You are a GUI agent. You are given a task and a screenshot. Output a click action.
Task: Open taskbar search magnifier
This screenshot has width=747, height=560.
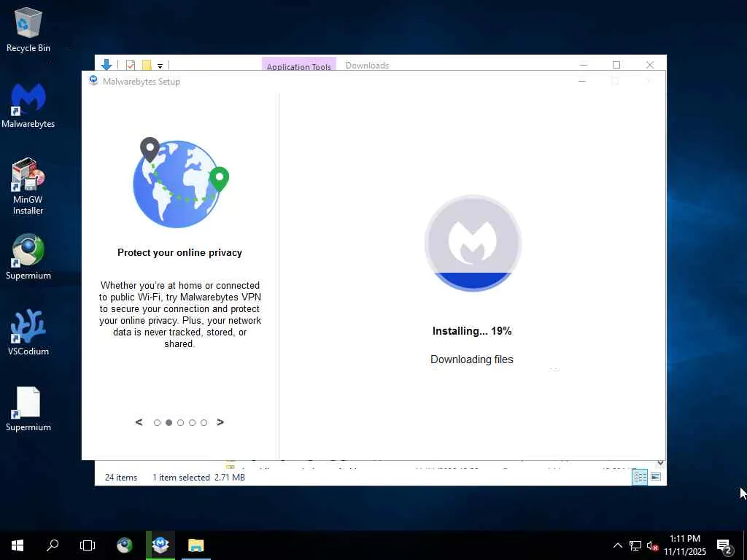coord(53,545)
